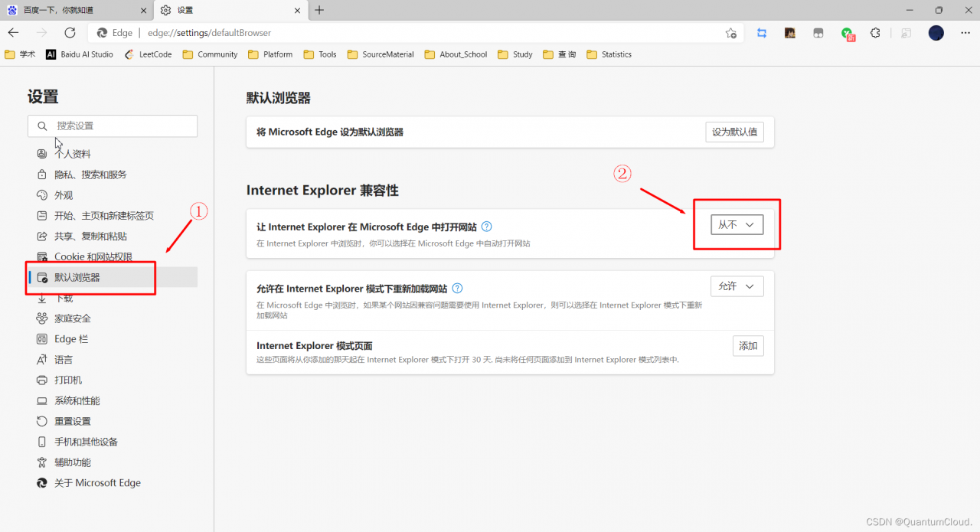Click the 设为默认值 button

tap(734, 132)
